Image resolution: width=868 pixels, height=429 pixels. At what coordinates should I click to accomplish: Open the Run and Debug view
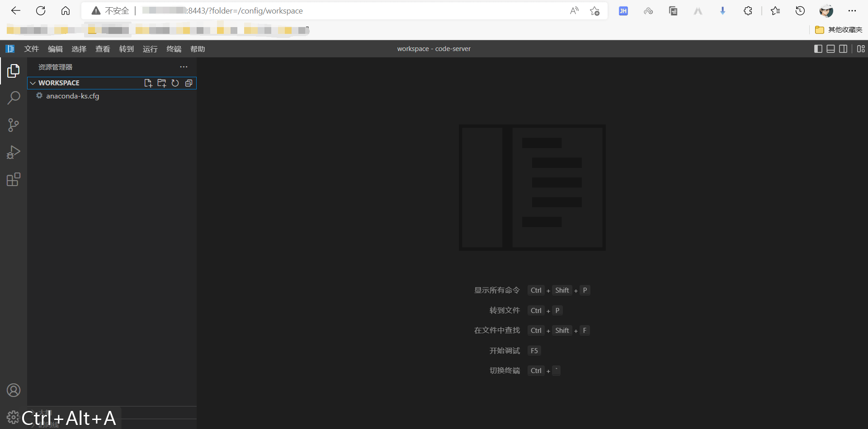(14, 153)
